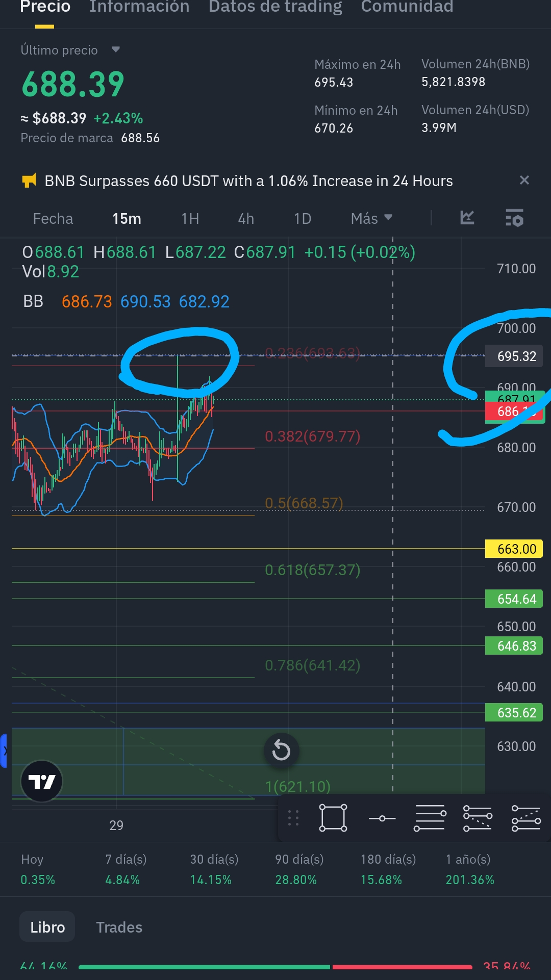Switch to the Información tab
This screenshot has width=551, height=980.
click(x=139, y=7)
